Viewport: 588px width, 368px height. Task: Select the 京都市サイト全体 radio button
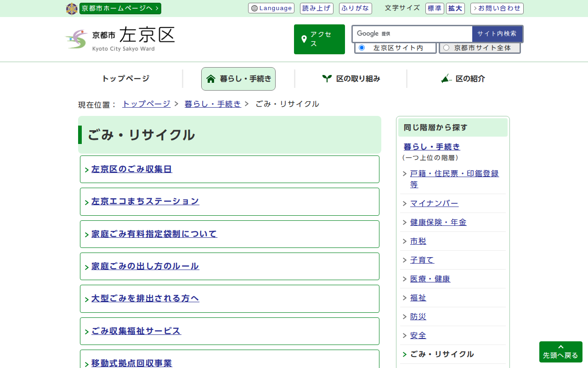(x=446, y=48)
